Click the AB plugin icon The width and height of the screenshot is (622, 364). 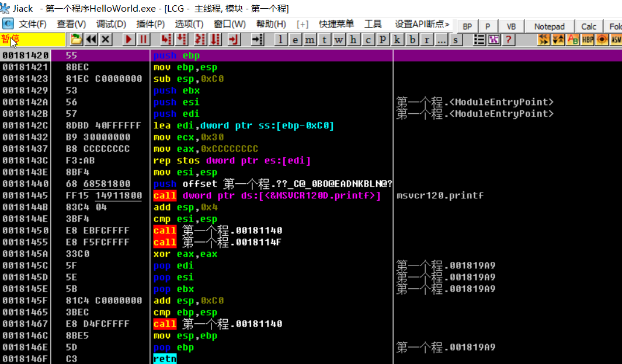[573, 40]
